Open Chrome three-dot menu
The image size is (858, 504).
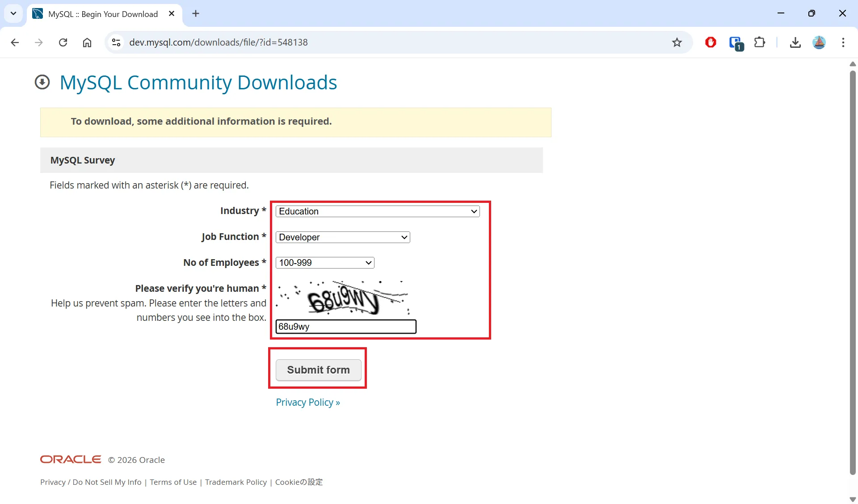point(843,42)
